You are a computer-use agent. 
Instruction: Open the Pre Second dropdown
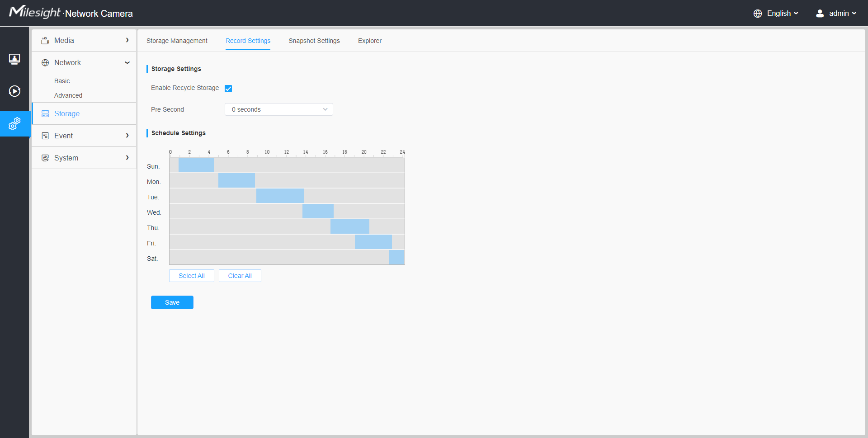[x=278, y=109]
